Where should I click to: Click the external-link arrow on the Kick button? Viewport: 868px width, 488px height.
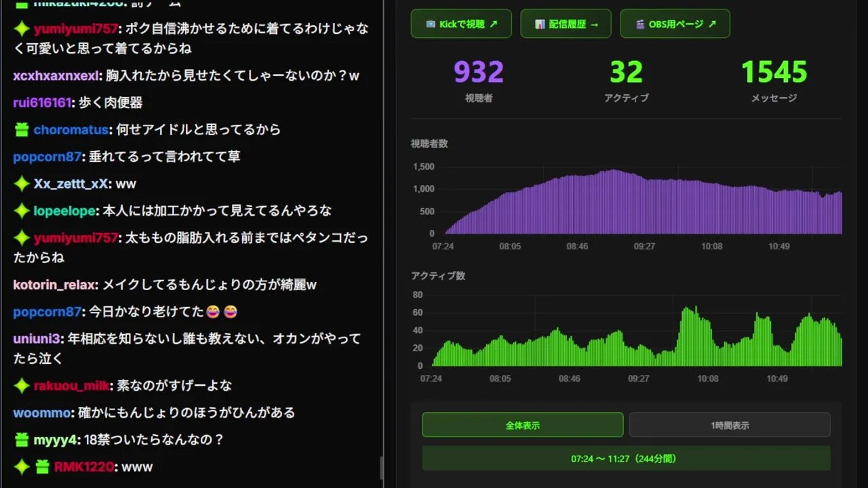point(494,24)
